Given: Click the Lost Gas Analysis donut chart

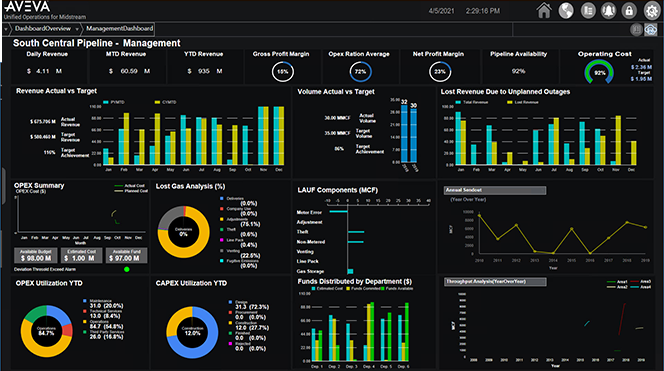Looking at the screenshot, I should pos(183,232).
